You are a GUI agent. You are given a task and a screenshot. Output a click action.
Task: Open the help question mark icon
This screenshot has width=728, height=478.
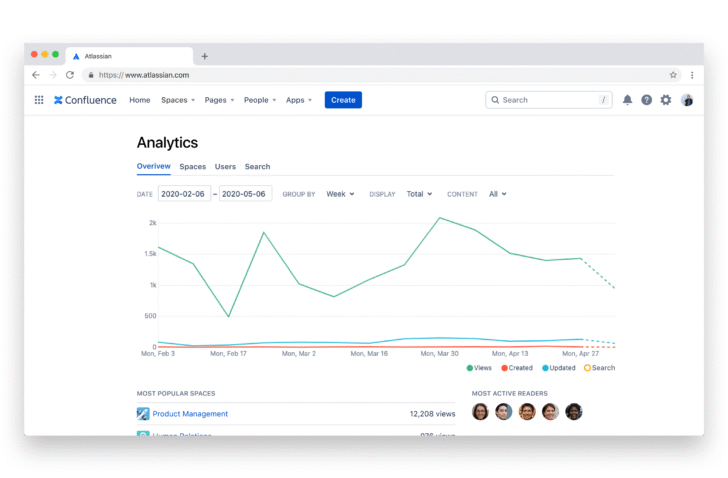646,100
